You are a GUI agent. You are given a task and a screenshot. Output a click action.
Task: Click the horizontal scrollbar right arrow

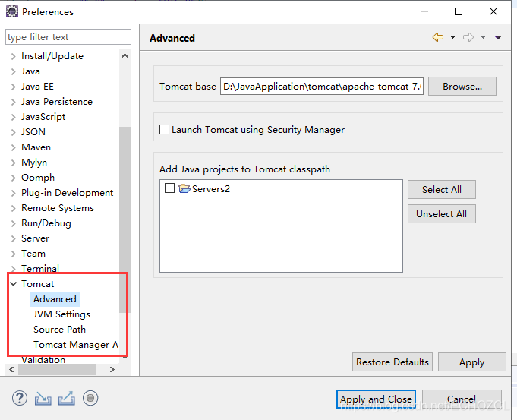112,370
